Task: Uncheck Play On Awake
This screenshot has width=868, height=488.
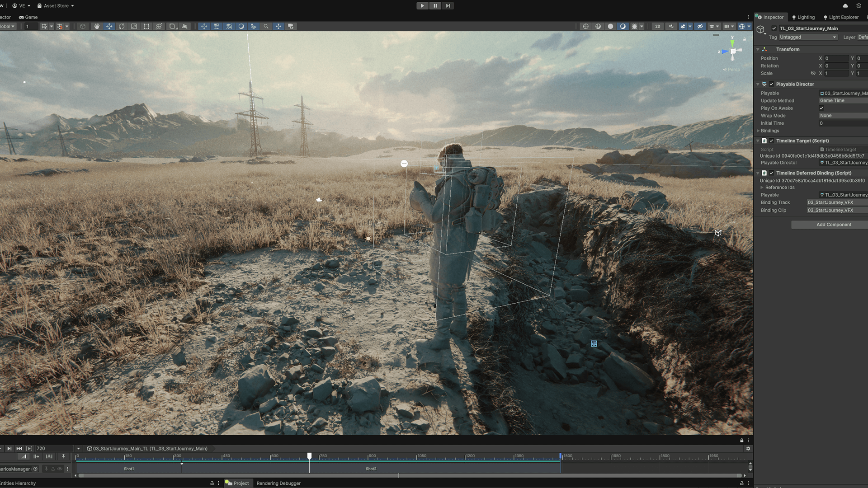Action: point(821,108)
